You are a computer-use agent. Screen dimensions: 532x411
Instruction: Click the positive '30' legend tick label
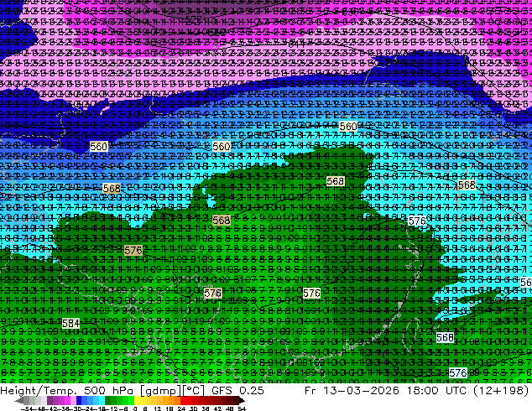pyautogui.click(x=194, y=409)
